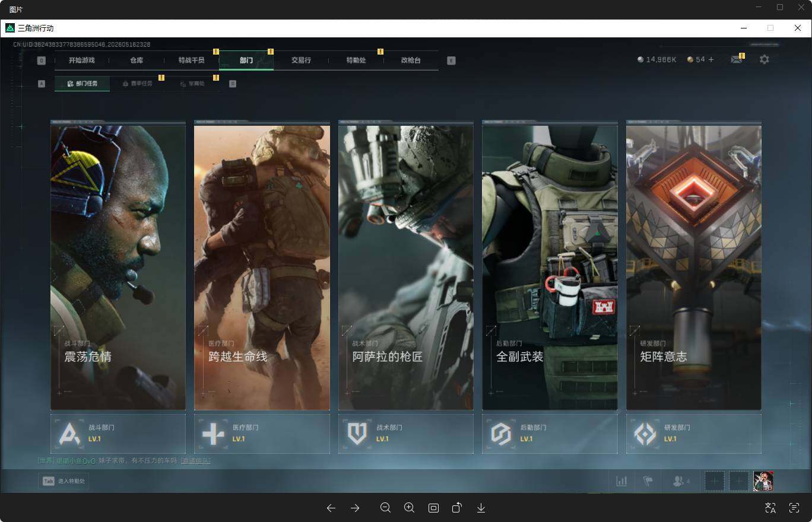Open the 特战干员 tab
The image size is (812, 522).
point(191,61)
